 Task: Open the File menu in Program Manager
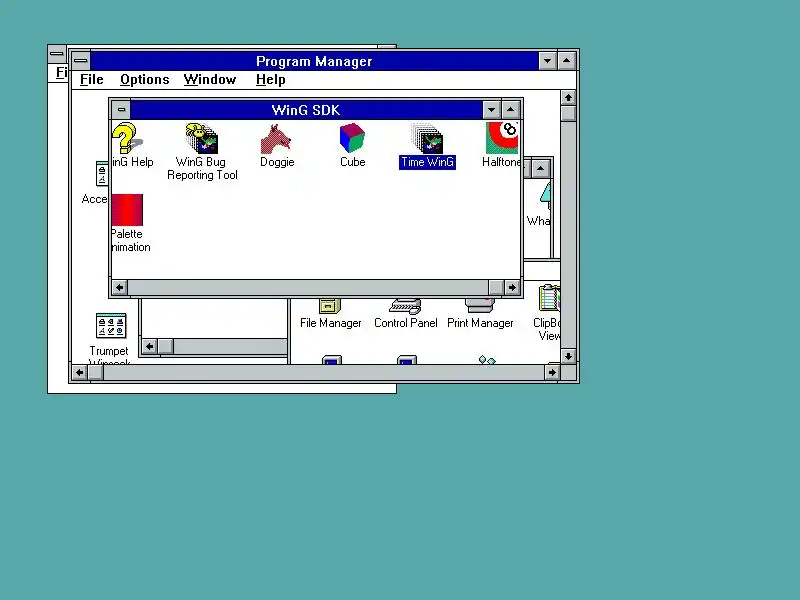92,80
